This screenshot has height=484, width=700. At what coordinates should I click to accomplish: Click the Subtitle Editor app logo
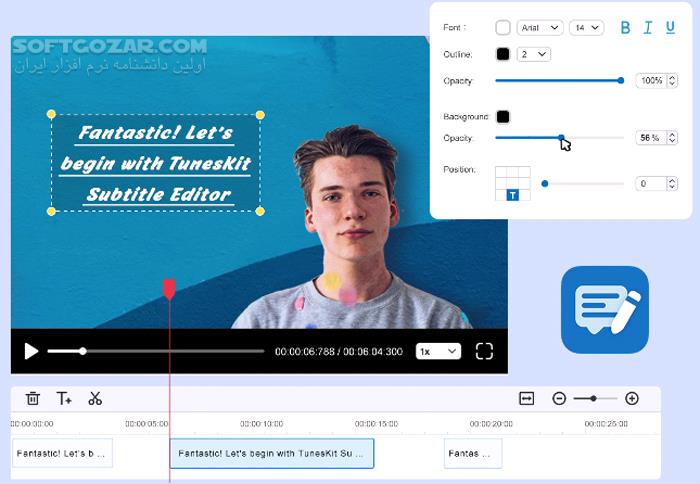pyautogui.click(x=605, y=310)
